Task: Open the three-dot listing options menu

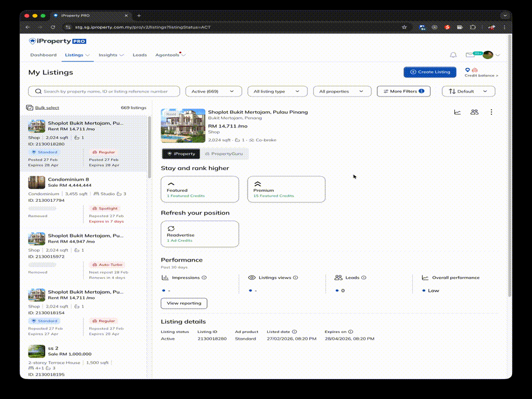Action: click(x=491, y=112)
